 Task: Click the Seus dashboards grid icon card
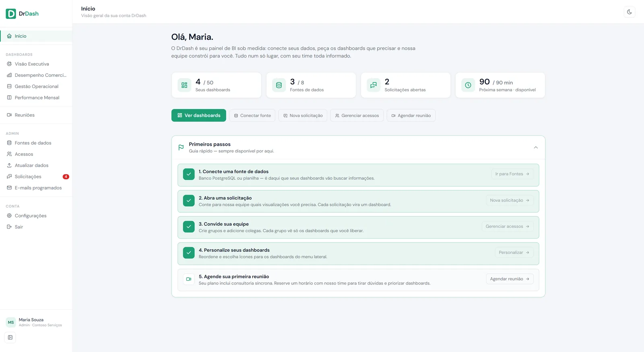tap(184, 85)
